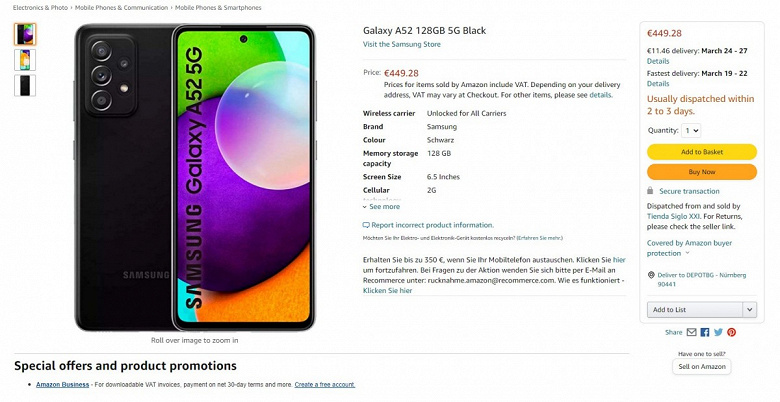Viewport: 780px width, 402px height.
Task: Select the first product image thumbnail
Action: pos(25,35)
